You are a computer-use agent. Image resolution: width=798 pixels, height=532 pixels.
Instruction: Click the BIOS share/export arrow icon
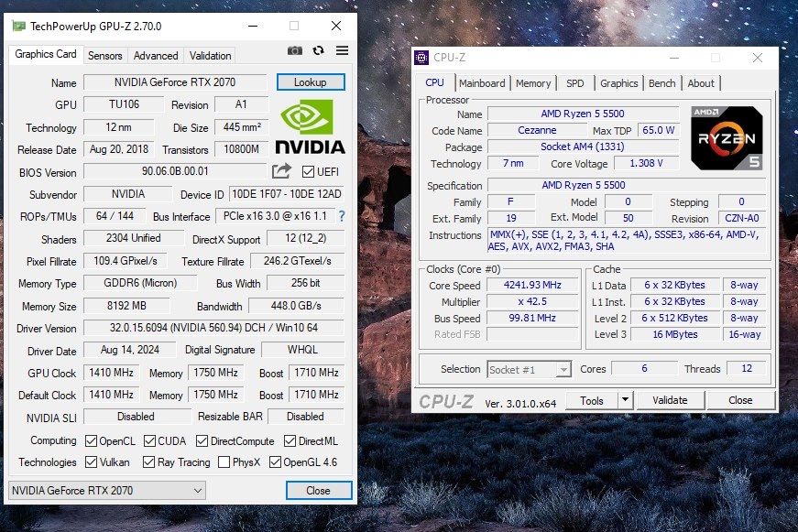pos(281,171)
